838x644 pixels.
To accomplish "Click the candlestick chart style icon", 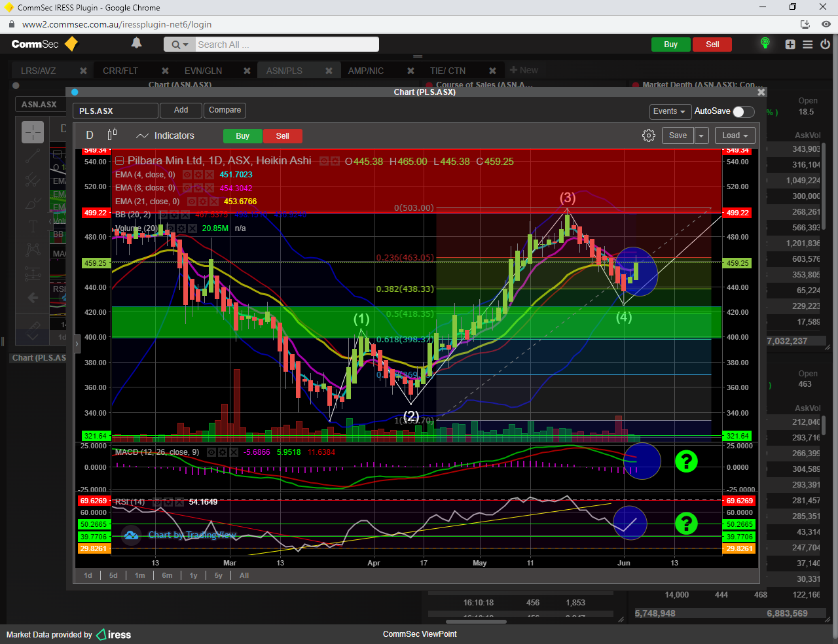I will (112, 135).
